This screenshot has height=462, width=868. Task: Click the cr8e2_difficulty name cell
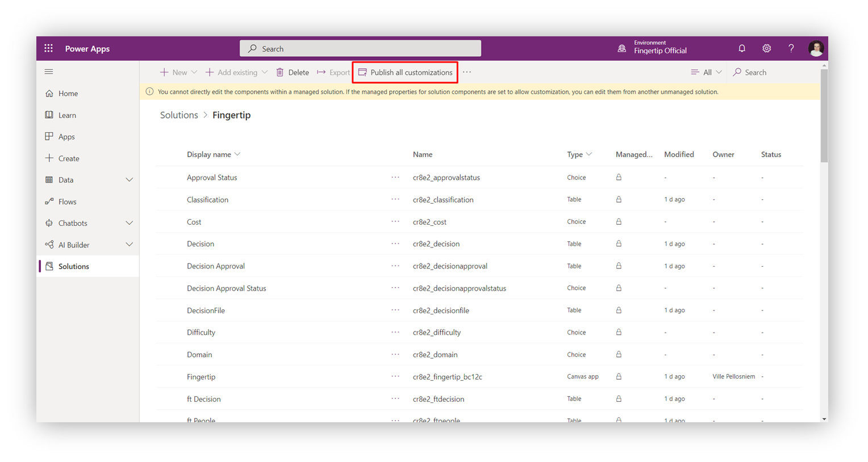coord(437,333)
